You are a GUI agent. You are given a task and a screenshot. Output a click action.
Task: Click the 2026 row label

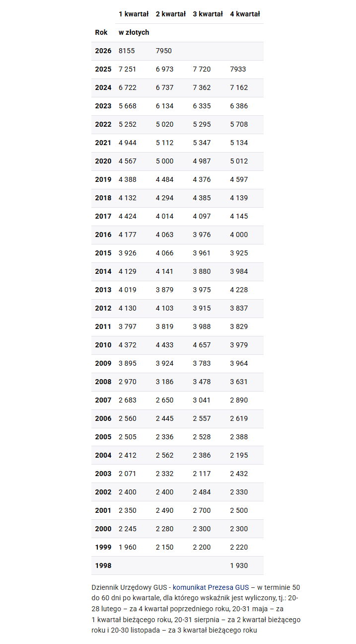click(103, 51)
